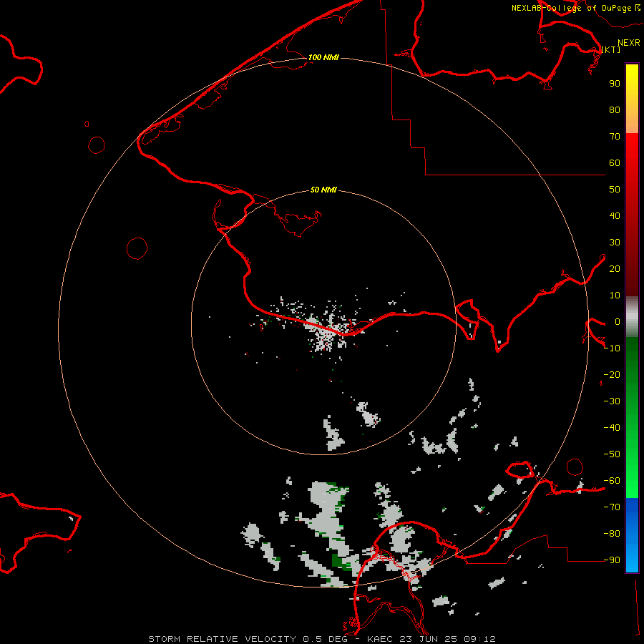Select the 60 value on velocity scale

click(615, 162)
